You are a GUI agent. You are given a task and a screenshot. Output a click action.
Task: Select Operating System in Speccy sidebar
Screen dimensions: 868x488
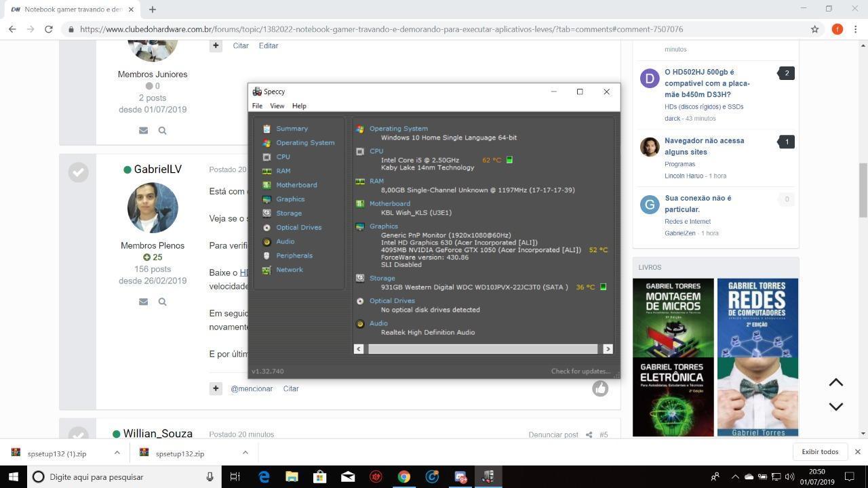point(305,143)
